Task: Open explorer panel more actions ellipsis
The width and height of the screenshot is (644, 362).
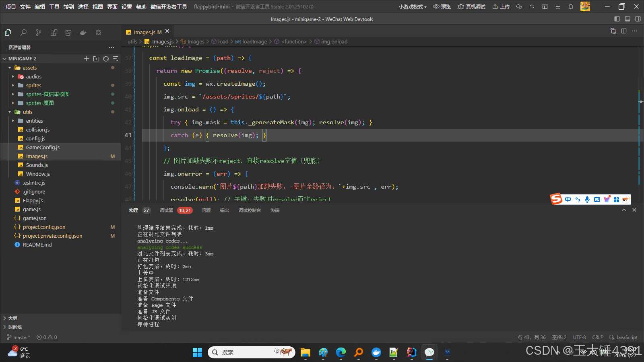Action: click(x=111, y=47)
